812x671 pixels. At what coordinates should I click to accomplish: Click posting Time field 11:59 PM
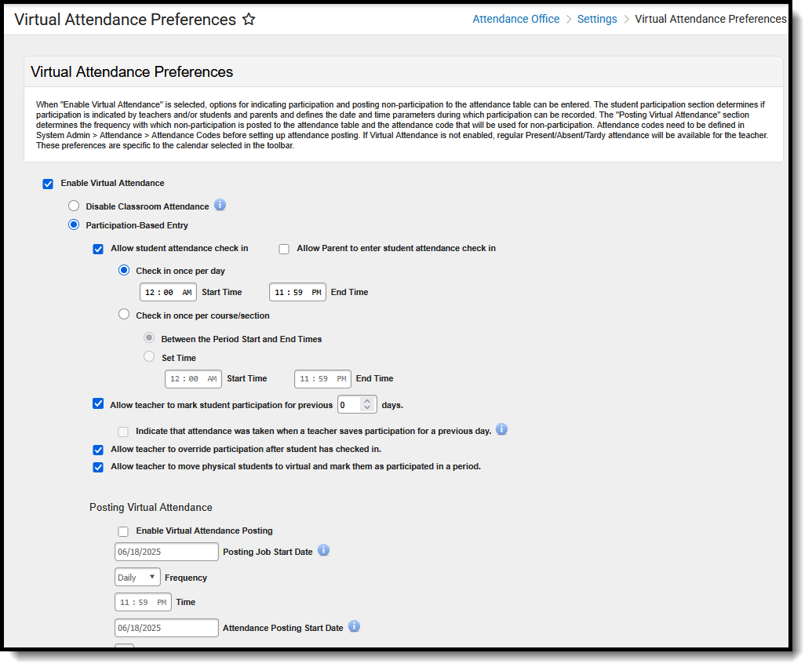tap(143, 602)
